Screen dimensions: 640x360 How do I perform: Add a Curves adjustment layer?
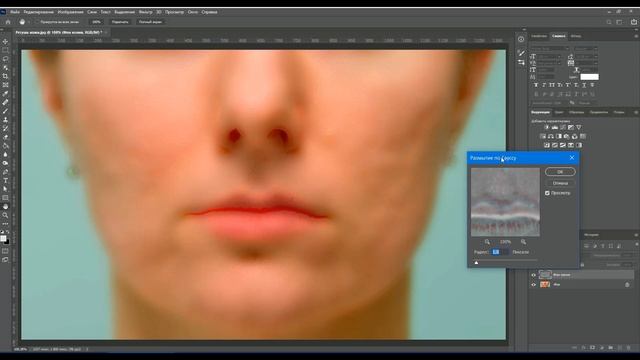[563, 127]
